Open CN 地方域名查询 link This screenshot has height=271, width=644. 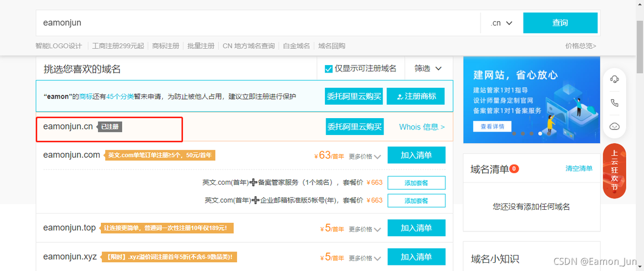point(248,46)
